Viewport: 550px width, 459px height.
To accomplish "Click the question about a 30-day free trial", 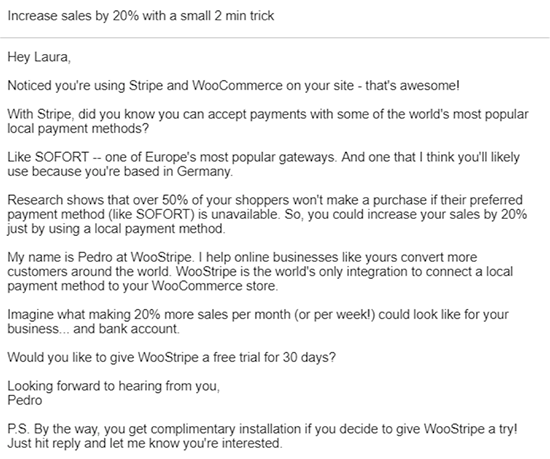I will click(x=172, y=357).
